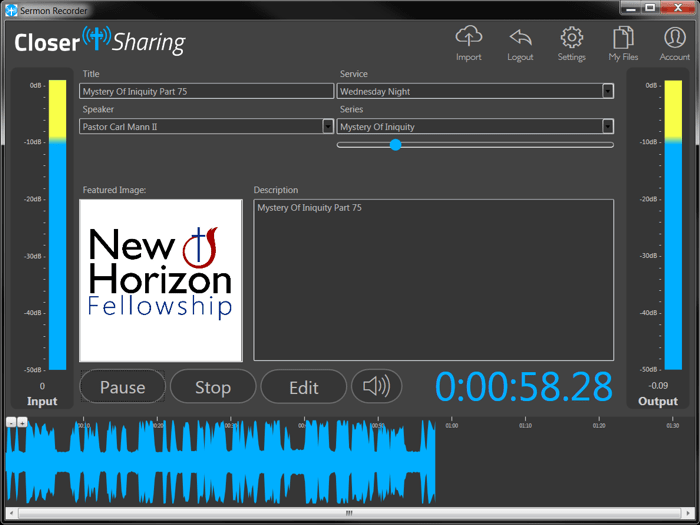
Task: Open the Account profile icon
Action: tap(675, 38)
